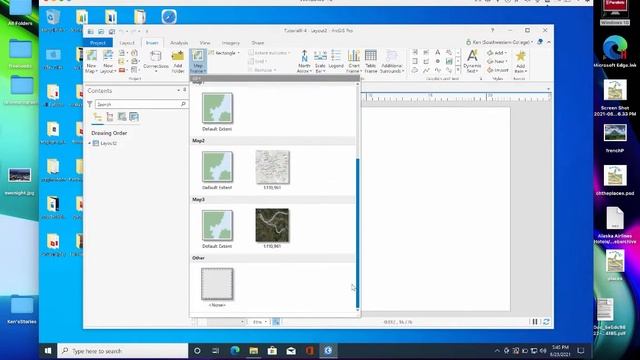The height and width of the screenshot is (360, 640).
Task: Open the Grid dropdown in ribbon
Action: click(x=258, y=62)
